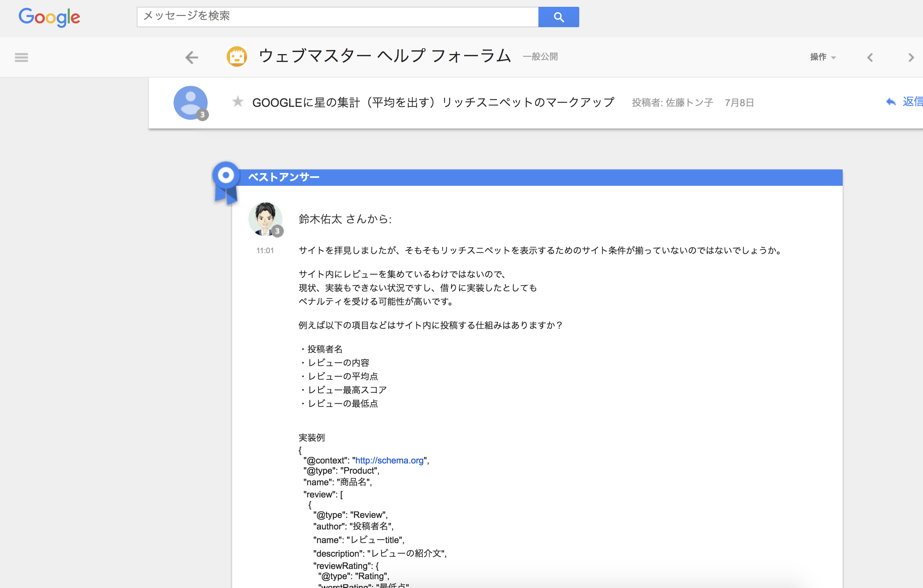
Task: Click the poster name 佐藤トン子
Action: click(689, 103)
